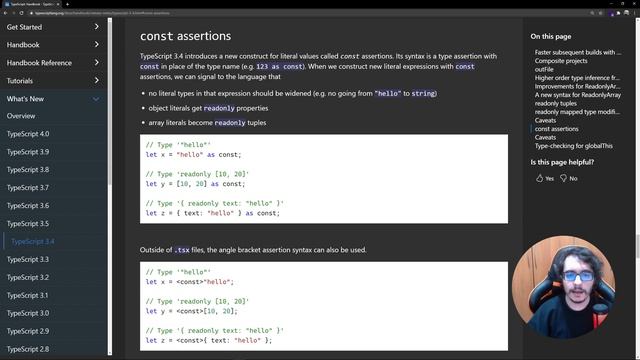Screen dimensions: 640x360
Task: Open TypeScript 2.8 release notes
Action: 28,349
